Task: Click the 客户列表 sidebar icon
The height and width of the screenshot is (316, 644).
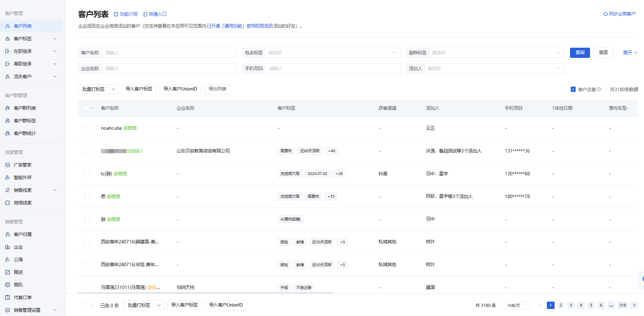Action: (8, 26)
